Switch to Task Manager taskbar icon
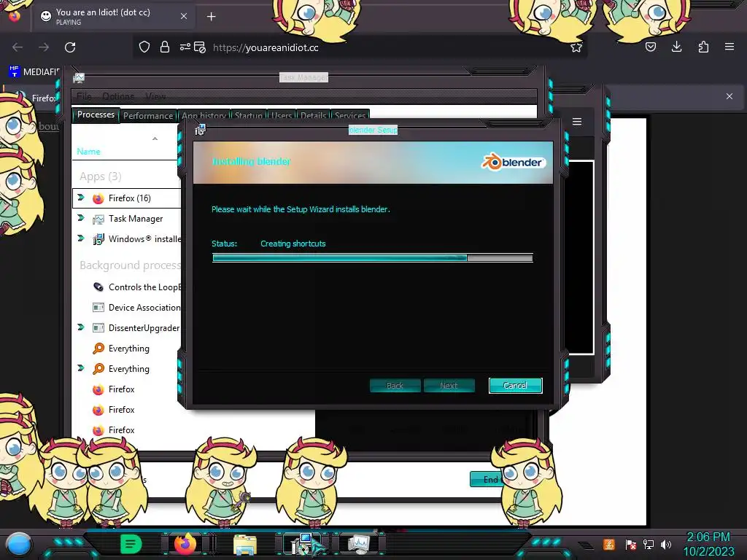The height and width of the screenshot is (560, 747). 359,544
